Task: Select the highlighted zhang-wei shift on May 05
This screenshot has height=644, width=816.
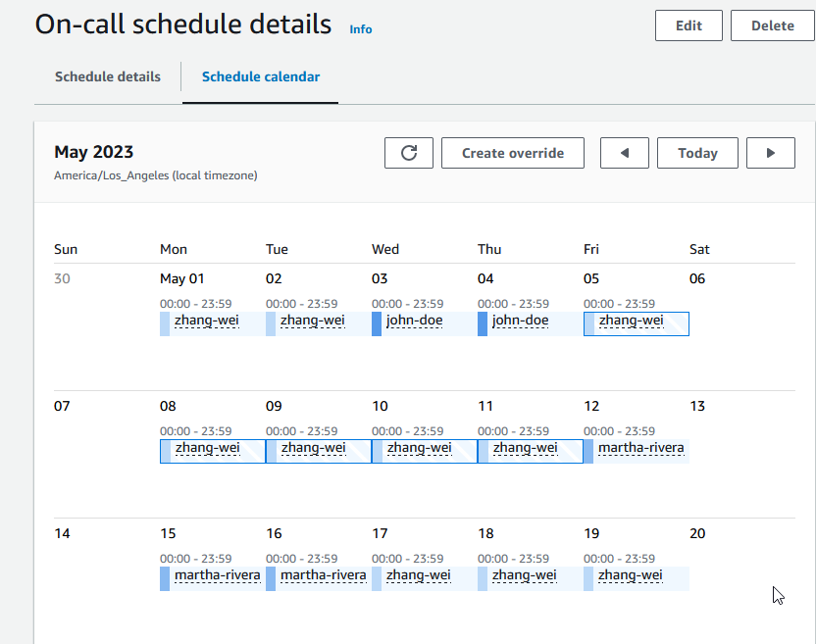Action: point(636,323)
